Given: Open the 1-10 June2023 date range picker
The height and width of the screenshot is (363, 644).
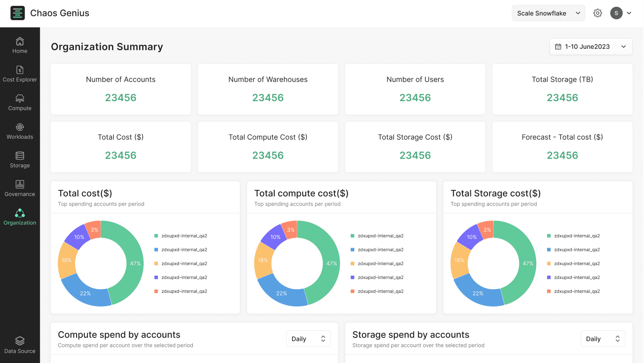Looking at the screenshot, I should coord(591,46).
